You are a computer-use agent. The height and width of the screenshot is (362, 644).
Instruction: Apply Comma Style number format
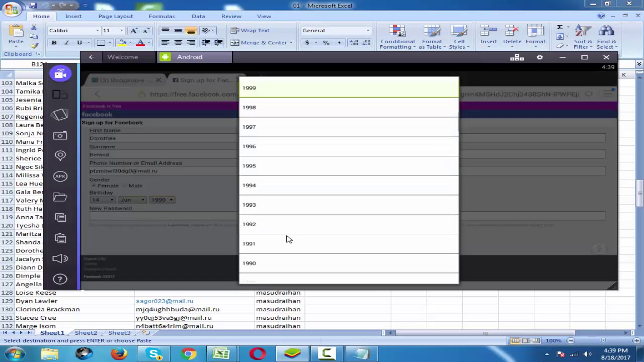[x=339, y=43]
